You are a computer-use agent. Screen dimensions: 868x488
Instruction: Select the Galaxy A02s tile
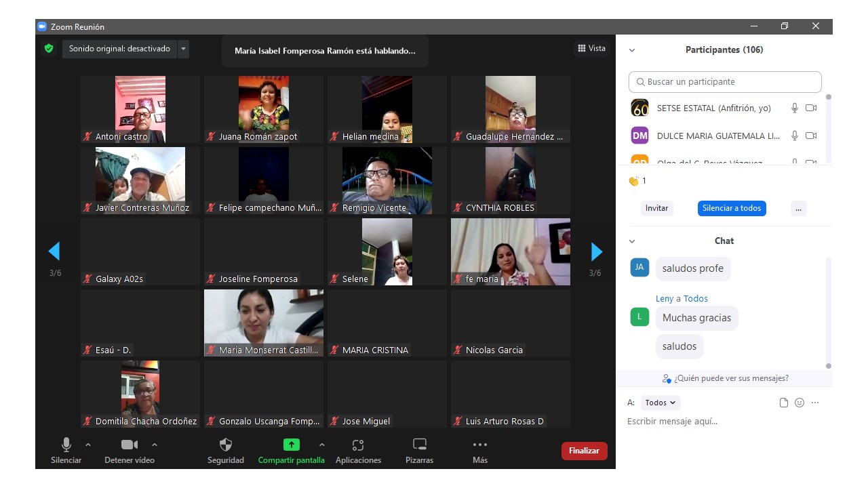click(140, 251)
